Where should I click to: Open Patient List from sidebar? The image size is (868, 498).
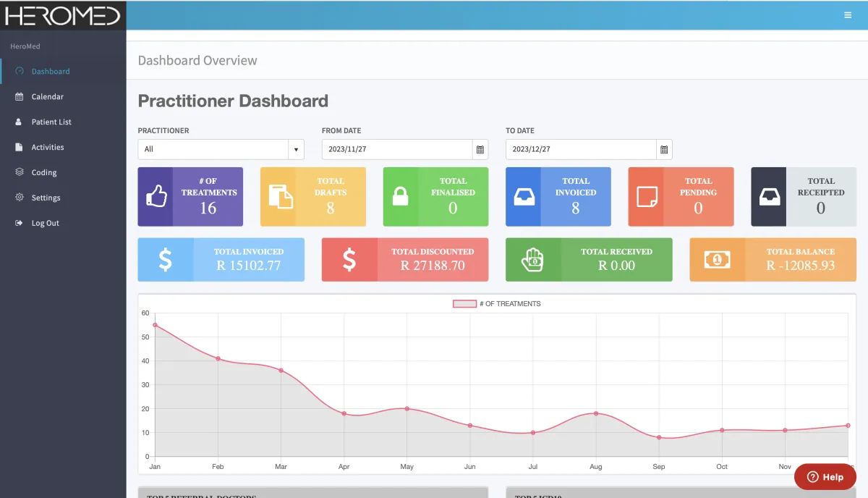click(51, 122)
